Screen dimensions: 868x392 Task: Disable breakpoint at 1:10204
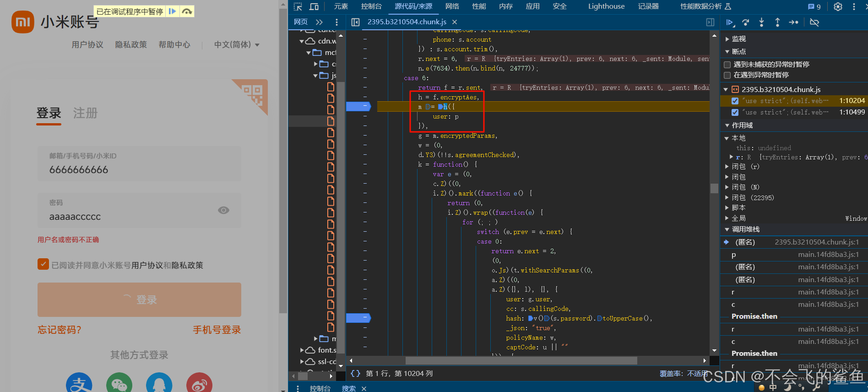[x=735, y=101]
